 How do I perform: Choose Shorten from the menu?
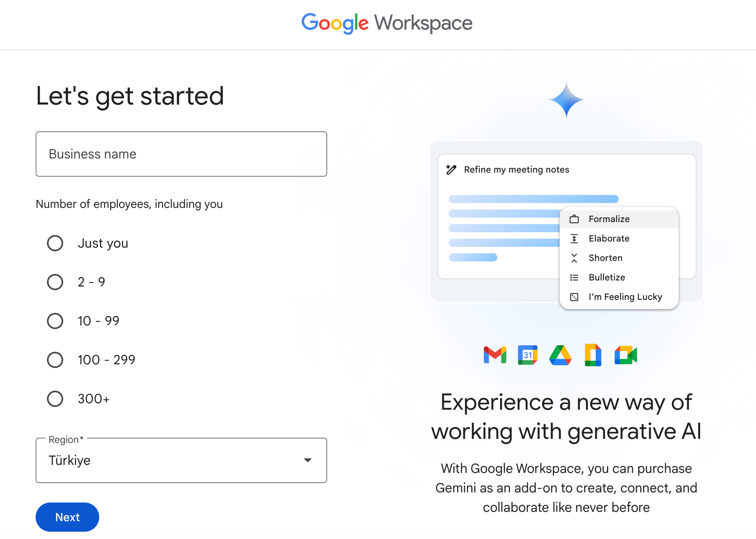tap(619, 258)
